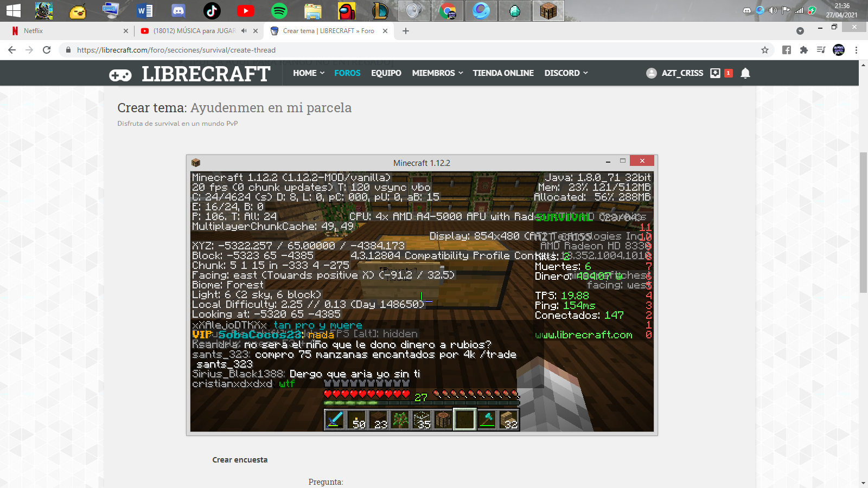
Task: Open the Chrome profile avatar
Action: click(839, 50)
